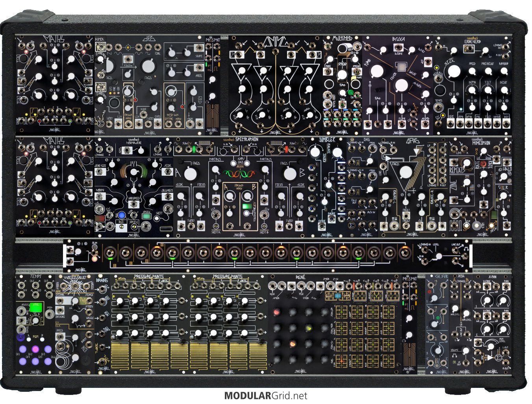The image size is (532, 404).
Task: Click the SUM output jack on top-row MATHS
Action: (56, 122)
